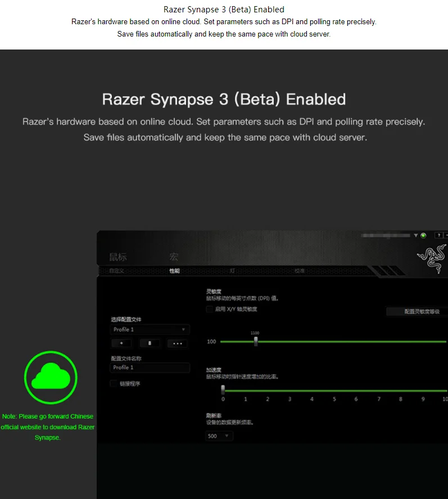Click the profile name field 'Profile 1'
Viewport: 448px width, 499px height.
(150, 367)
